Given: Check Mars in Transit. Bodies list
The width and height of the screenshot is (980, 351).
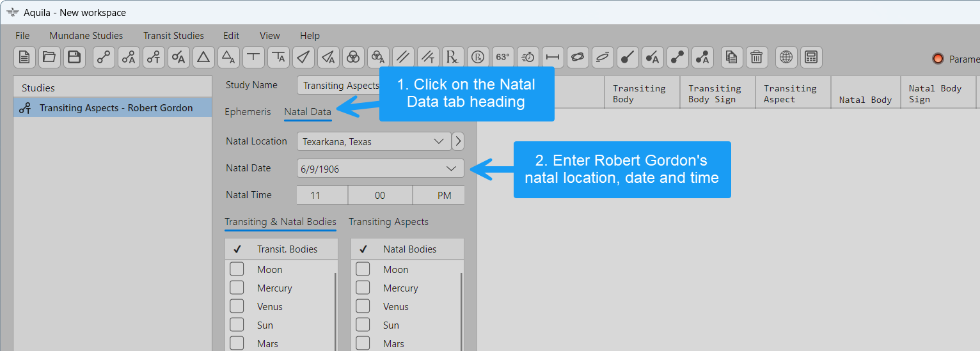Looking at the screenshot, I should [x=237, y=343].
